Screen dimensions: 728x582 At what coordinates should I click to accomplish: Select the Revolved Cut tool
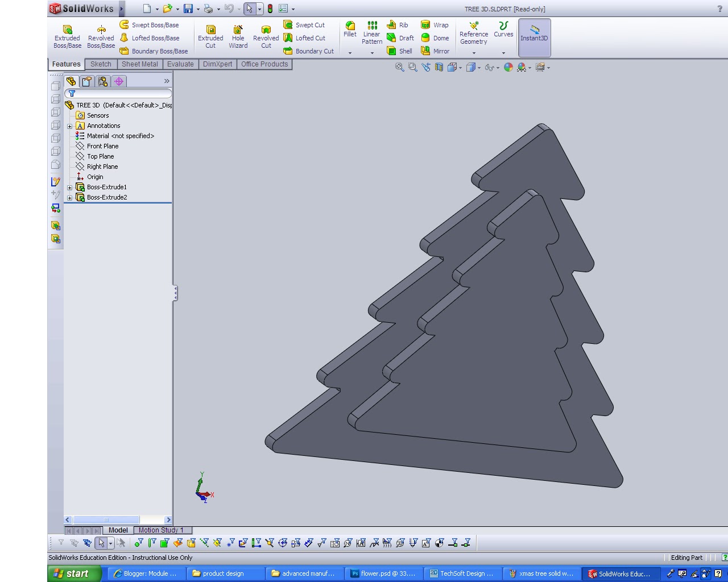click(266, 36)
